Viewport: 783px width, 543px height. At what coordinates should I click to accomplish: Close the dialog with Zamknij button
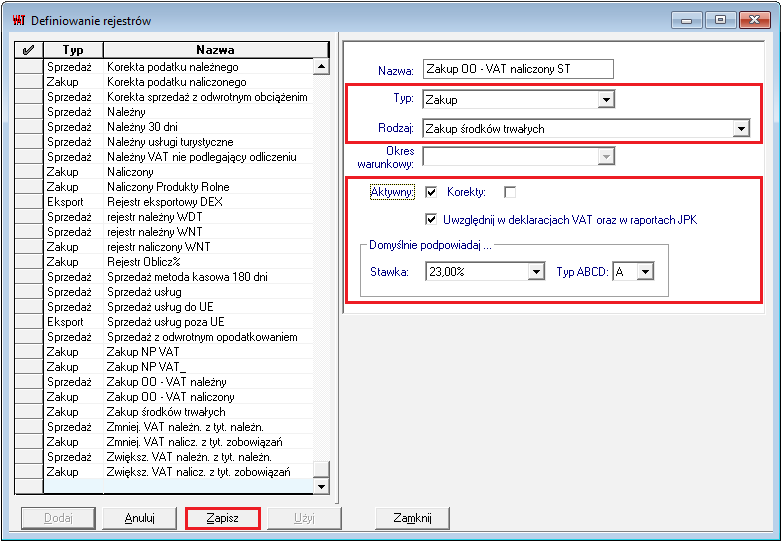click(412, 518)
